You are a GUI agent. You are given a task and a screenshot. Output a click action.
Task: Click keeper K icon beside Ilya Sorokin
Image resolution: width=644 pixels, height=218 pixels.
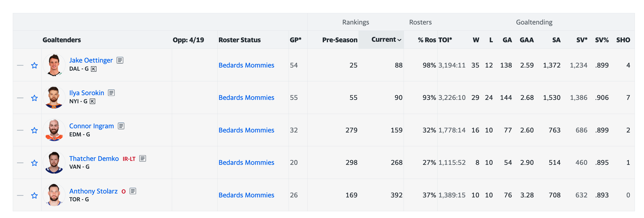[93, 101]
